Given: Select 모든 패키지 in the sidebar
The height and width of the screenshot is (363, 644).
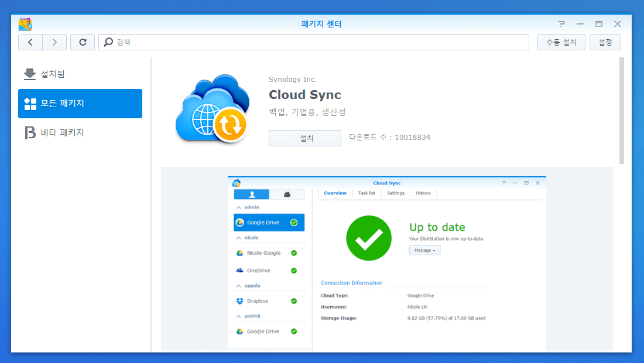Looking at the screenshot, I should (x=80, y=104).
